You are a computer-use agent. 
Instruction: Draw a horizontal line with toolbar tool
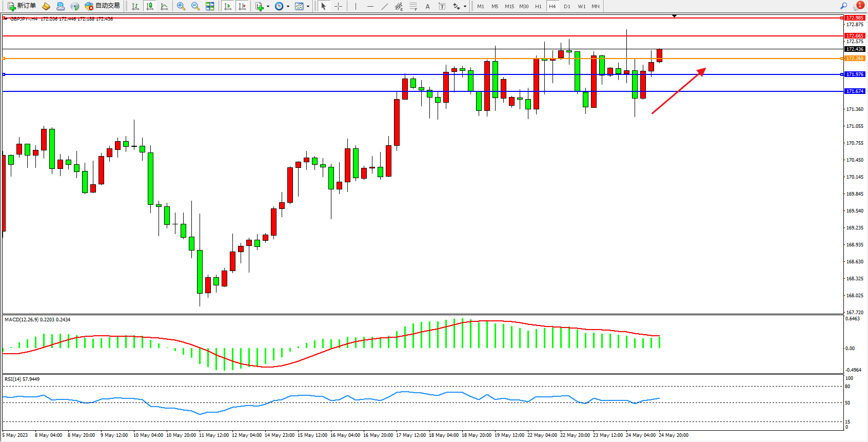[x=370, y=6]
